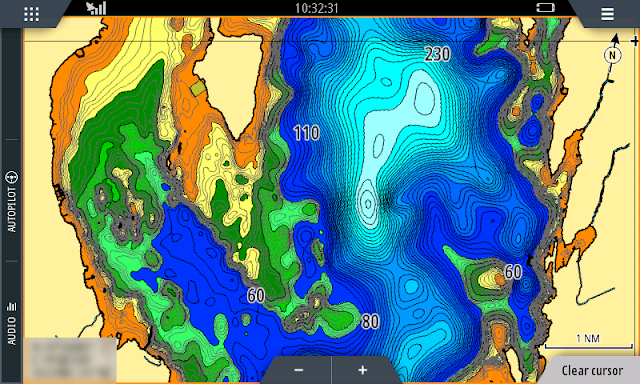Click the olive square marker on chart
Screen dimensions: 640x384
pyautogui.click(x=198, y=88)
